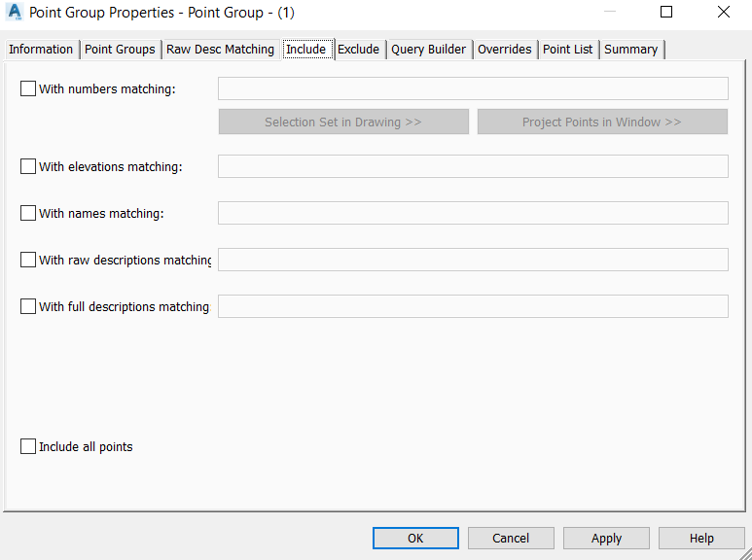
Task: Tick With full descriptions matching checkbox
Action: coord(28,306)
